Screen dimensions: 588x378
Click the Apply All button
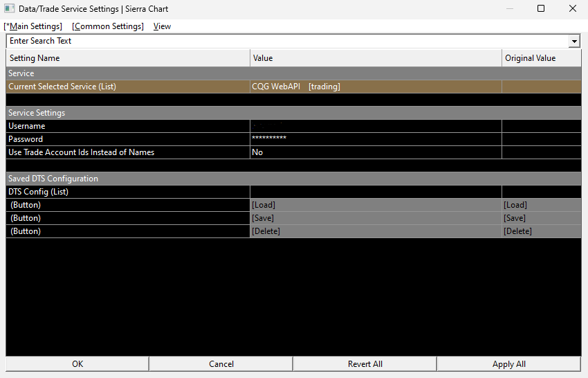tap(509, 363)
